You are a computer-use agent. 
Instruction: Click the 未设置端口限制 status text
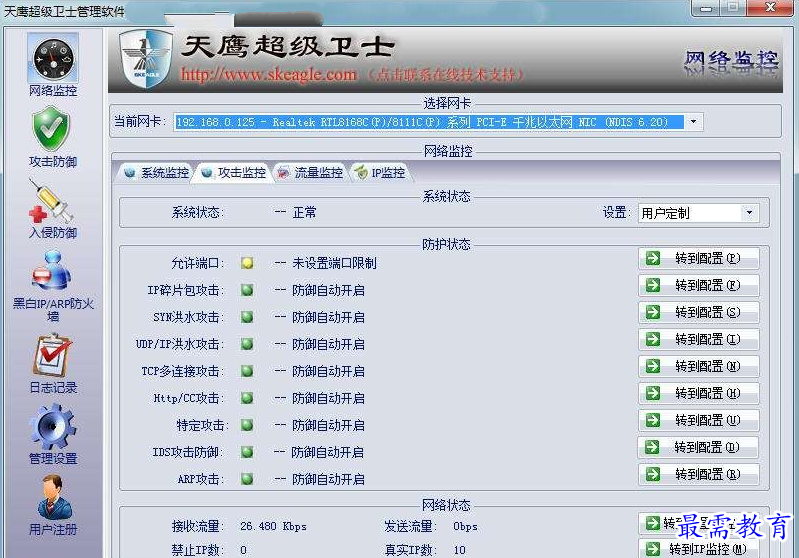coord(334,263)
